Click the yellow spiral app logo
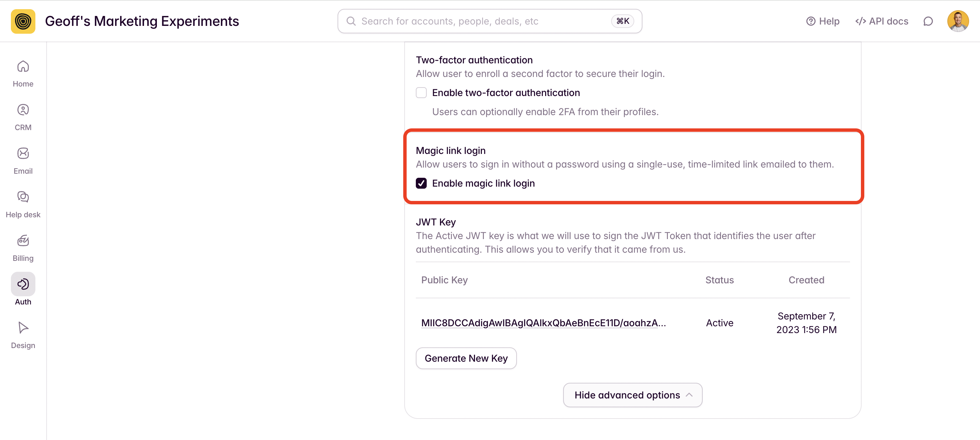 coord(23,21)
